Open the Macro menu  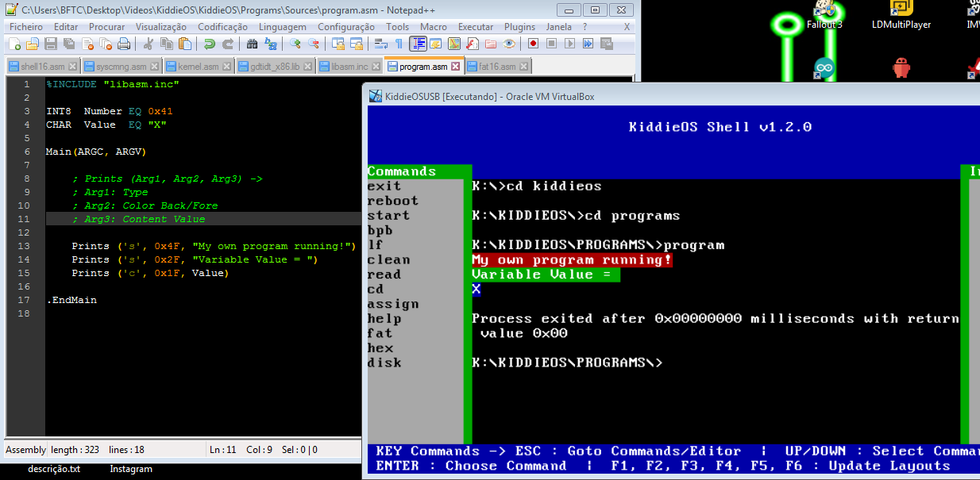434,26
